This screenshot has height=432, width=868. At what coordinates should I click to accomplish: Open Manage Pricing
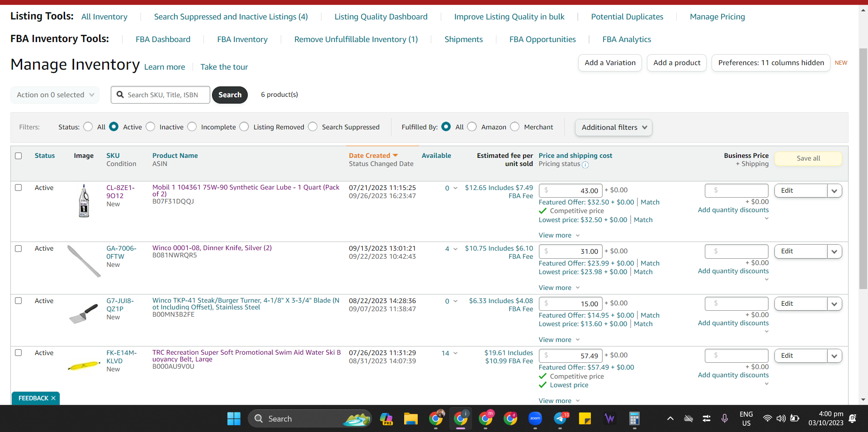coord(717,17)
